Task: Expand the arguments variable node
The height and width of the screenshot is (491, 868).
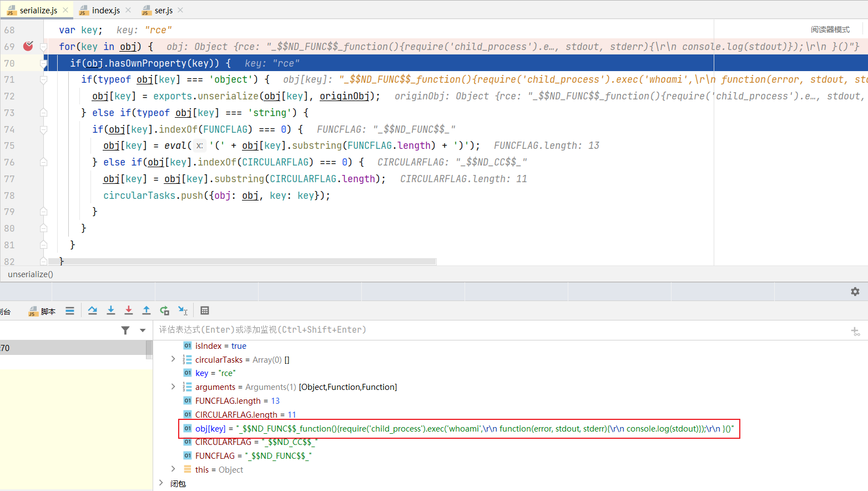Action: pos(173,387)
